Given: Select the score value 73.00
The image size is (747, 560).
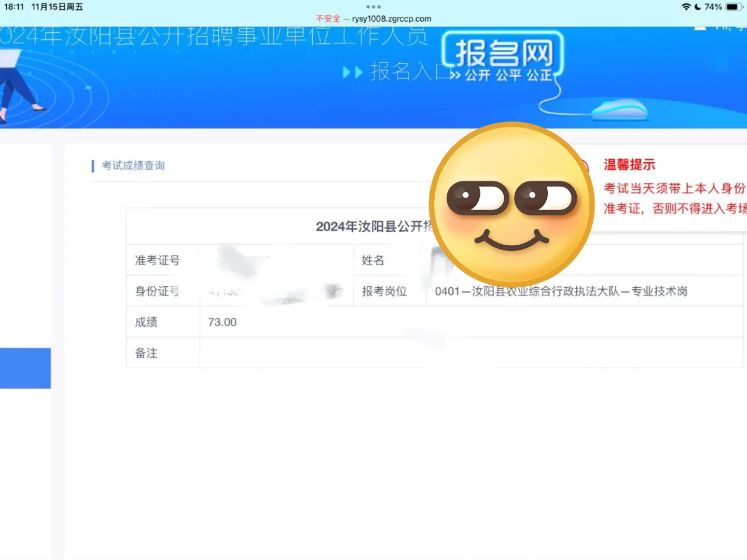Looking at the screenshot, I should click(x=222, y=322).
